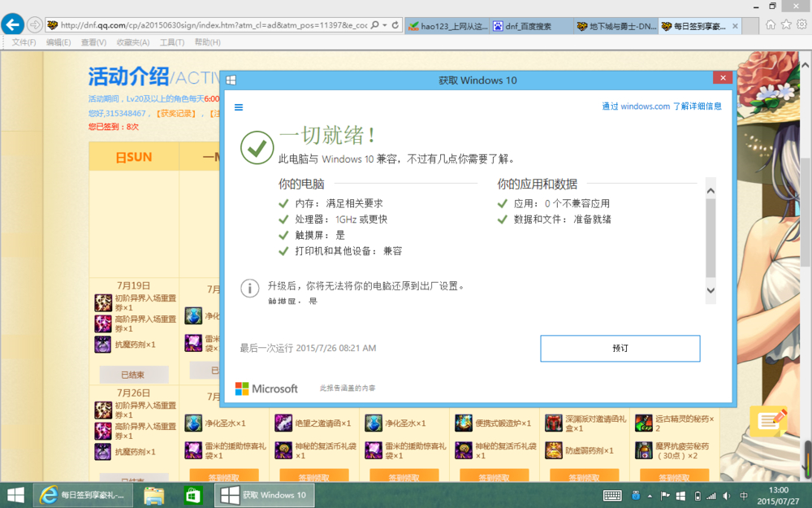Click 初阶异界入场重置券 icon under 7月19日
This screenshot has height=508, width=812.
click(103, 302)
